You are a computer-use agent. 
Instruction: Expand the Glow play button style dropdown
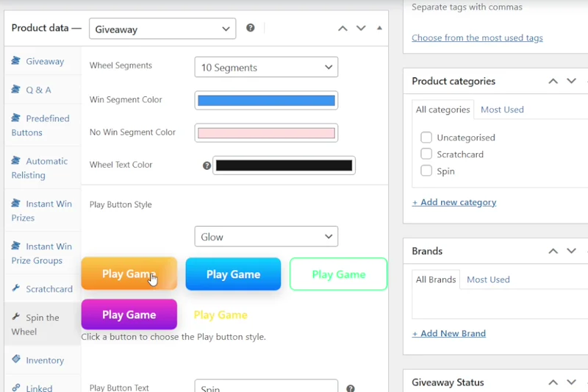pos(266,237)
